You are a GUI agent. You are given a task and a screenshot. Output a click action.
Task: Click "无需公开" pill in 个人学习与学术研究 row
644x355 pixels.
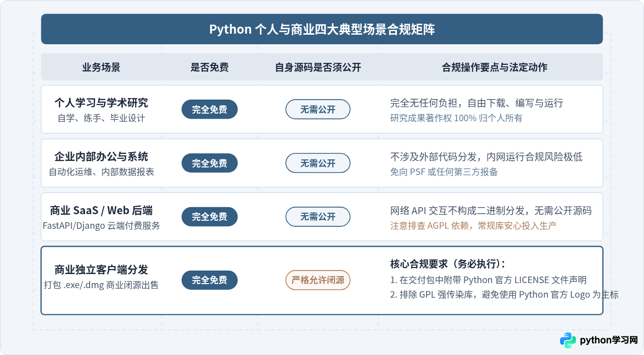(318, 109)
